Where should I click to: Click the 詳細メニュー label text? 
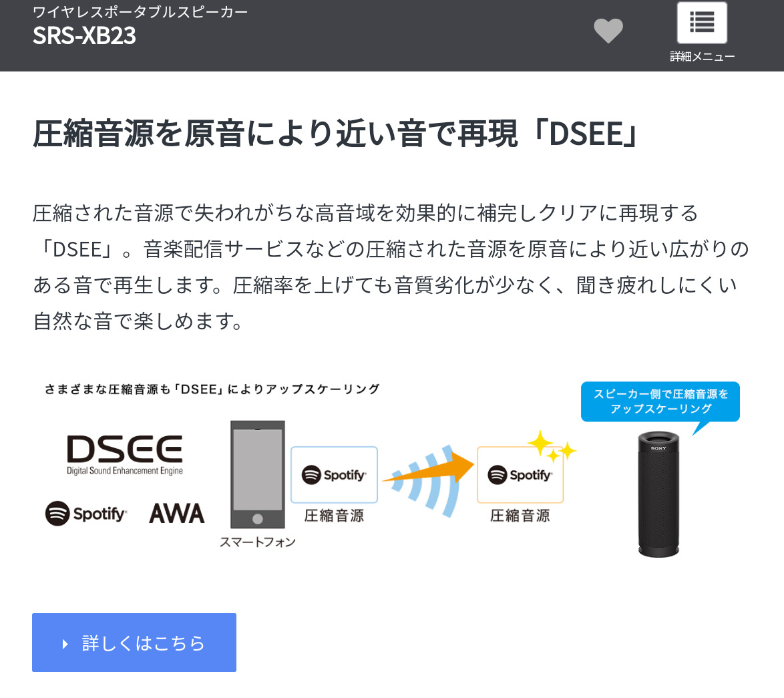click(x=702, y=57)
